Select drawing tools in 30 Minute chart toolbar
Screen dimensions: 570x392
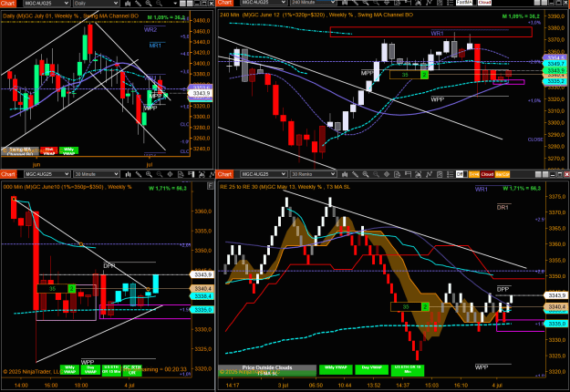138,174
